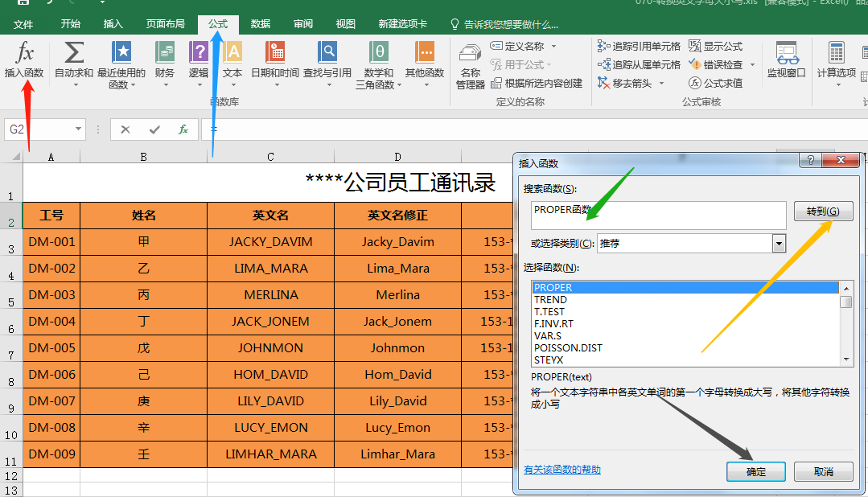The height and width of the screenshot is (497, 868).
Task: Click the confirm checkmark in formula bar
Action: 154,129
